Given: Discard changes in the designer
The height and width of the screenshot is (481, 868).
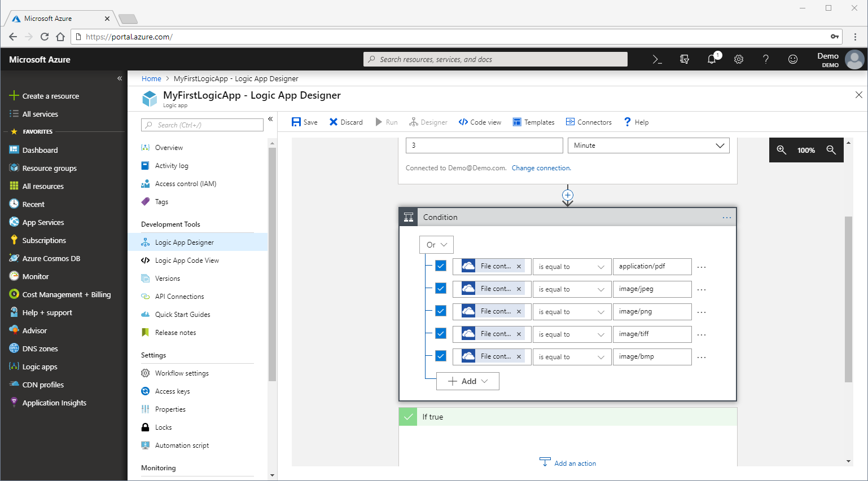Looking at the screenshot, I should click(x=346, y=122).
